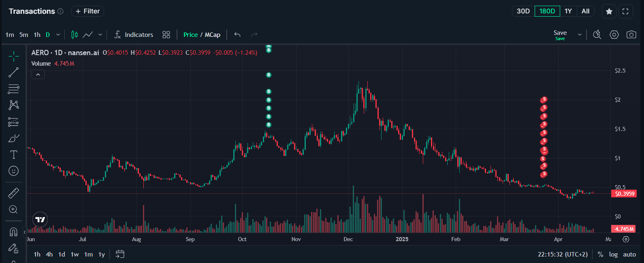
Task: Toggle log scale mode
Action: coord(614,254)
